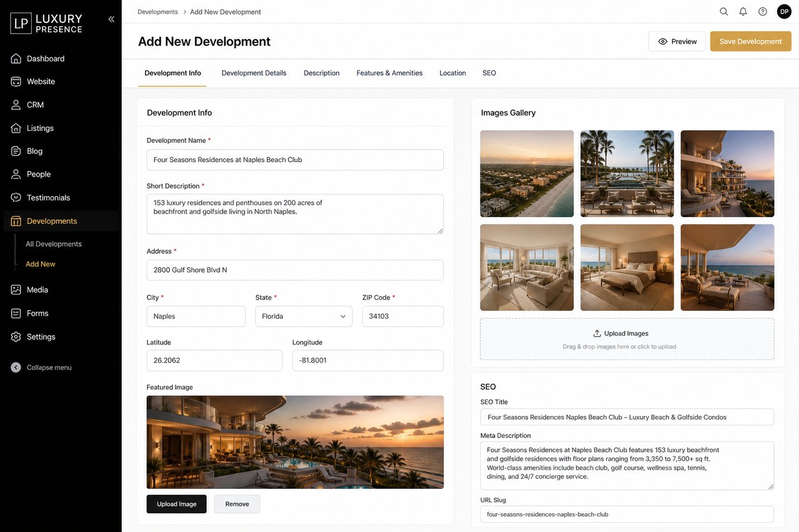
Task: Open the Features & Amenities tab
Action: pos(390,73)
